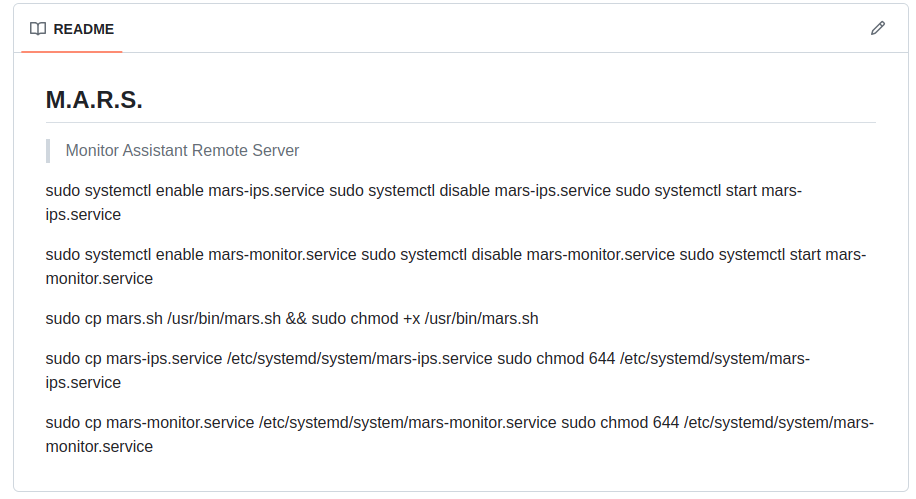The width and height of the screenshot is (916, 499).
Task: Click the cp mars-monitor.service paragraph
Action: coord(460,434)
